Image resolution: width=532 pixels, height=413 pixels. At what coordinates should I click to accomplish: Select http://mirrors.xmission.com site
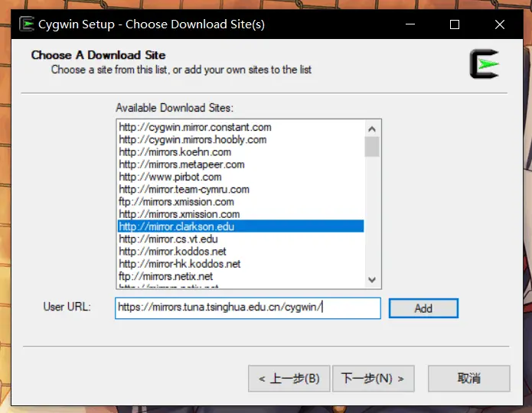[x=241, y=214]
